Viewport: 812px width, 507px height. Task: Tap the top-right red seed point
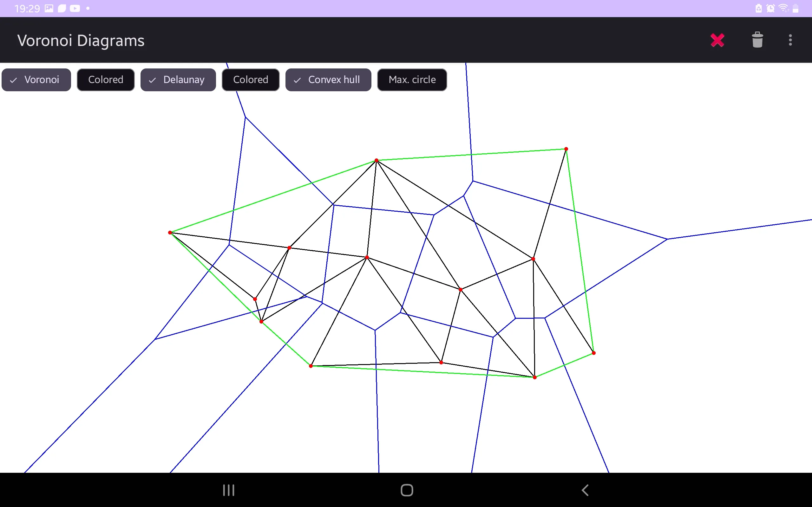[564, 148]
